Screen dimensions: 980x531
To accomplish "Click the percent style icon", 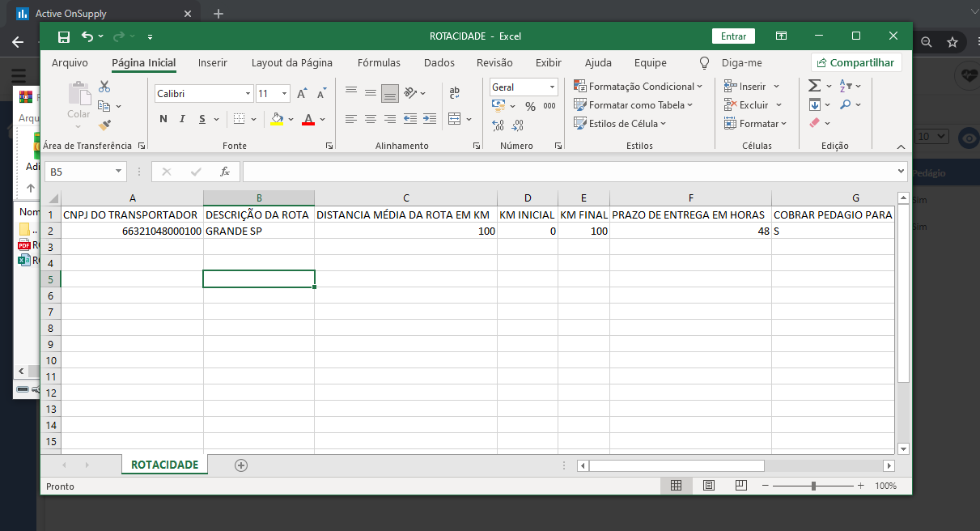I will [530, 106].
